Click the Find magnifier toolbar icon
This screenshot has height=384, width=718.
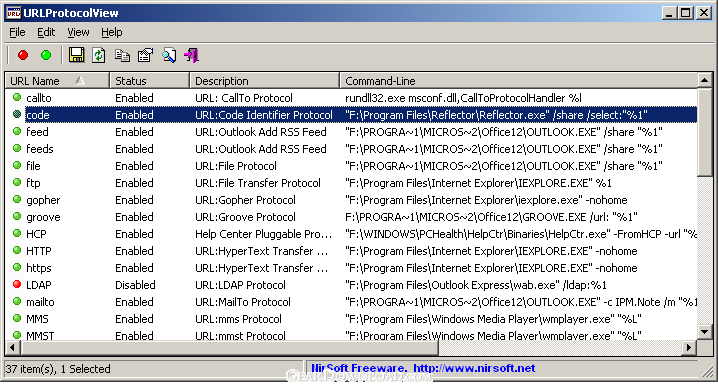coord(169,55)
